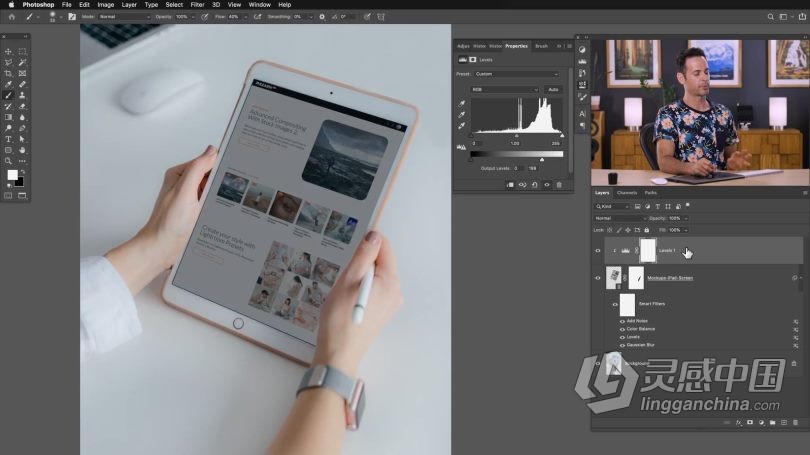Open the search icon at top right
This screenshot has height=455, width=810.
771,17
